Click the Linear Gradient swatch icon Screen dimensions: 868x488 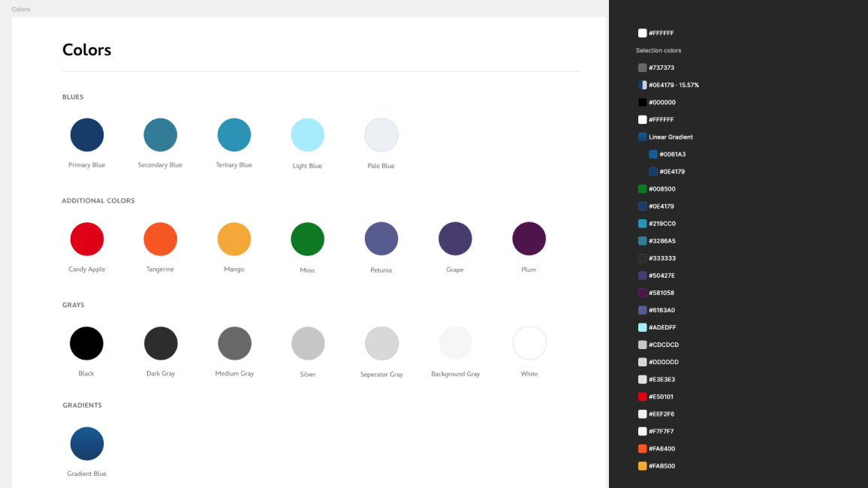point(643,137)
